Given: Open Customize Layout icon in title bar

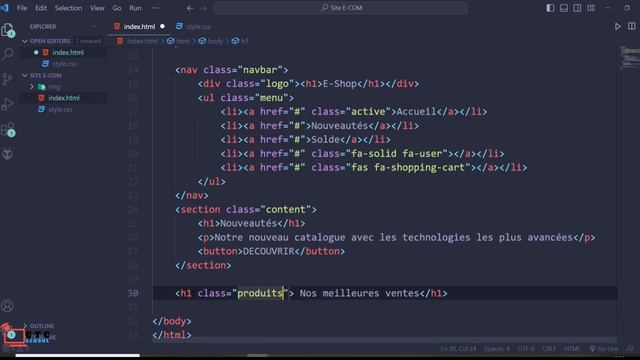Looking at the screenshot, I should pos(591,8).
